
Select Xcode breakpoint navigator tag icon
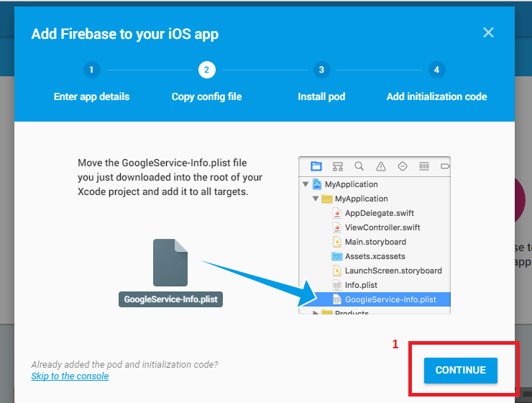445,166
